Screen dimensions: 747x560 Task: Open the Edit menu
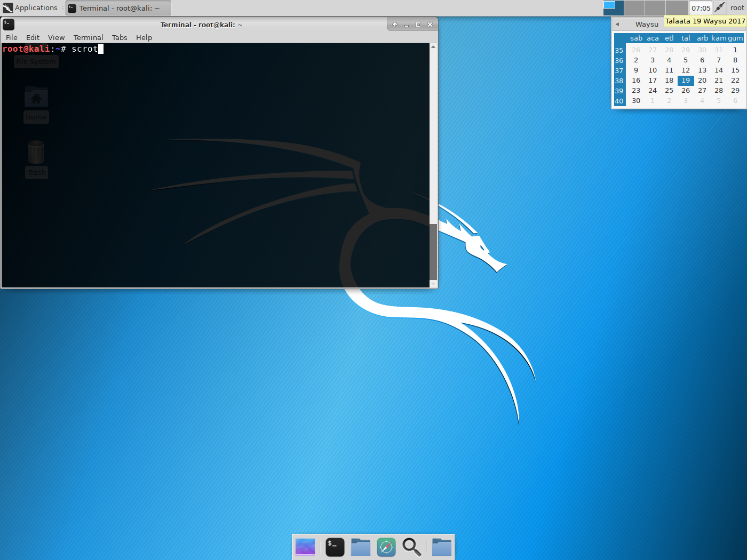point(33,37)
